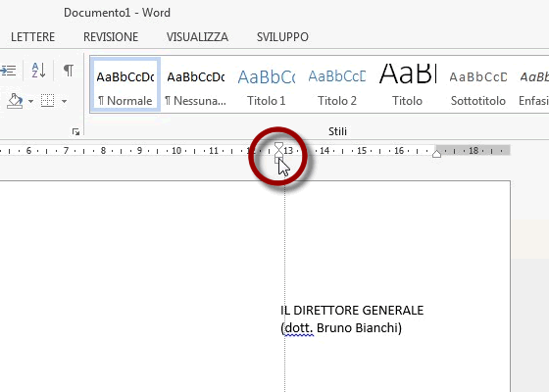This screenshot has width=549, height=392.
Task: Choose the large Titolo style
Action: pyautogui.click(x=407, y=84)
